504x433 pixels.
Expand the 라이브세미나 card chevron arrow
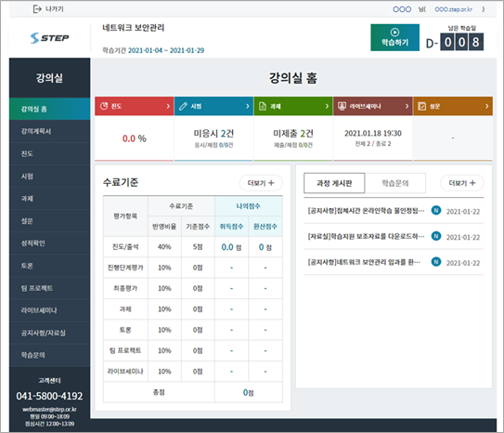point(407,106)
